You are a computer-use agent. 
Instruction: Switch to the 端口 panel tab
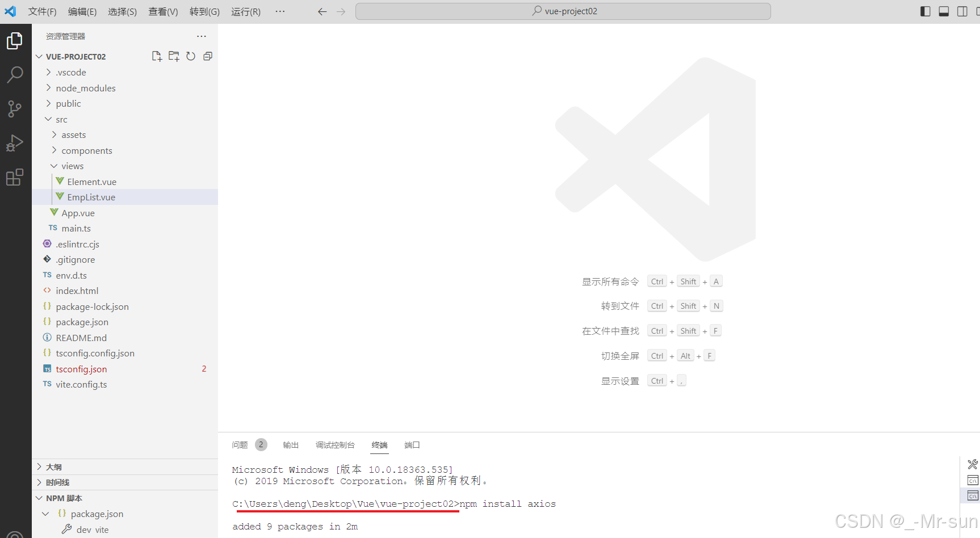[x=412, y=445]
